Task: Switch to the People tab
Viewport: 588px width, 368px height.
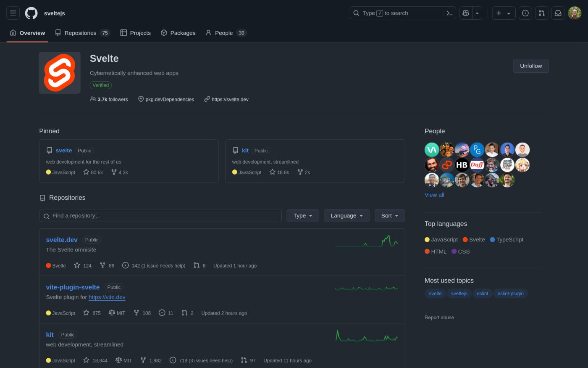Action: coord(226,33)
